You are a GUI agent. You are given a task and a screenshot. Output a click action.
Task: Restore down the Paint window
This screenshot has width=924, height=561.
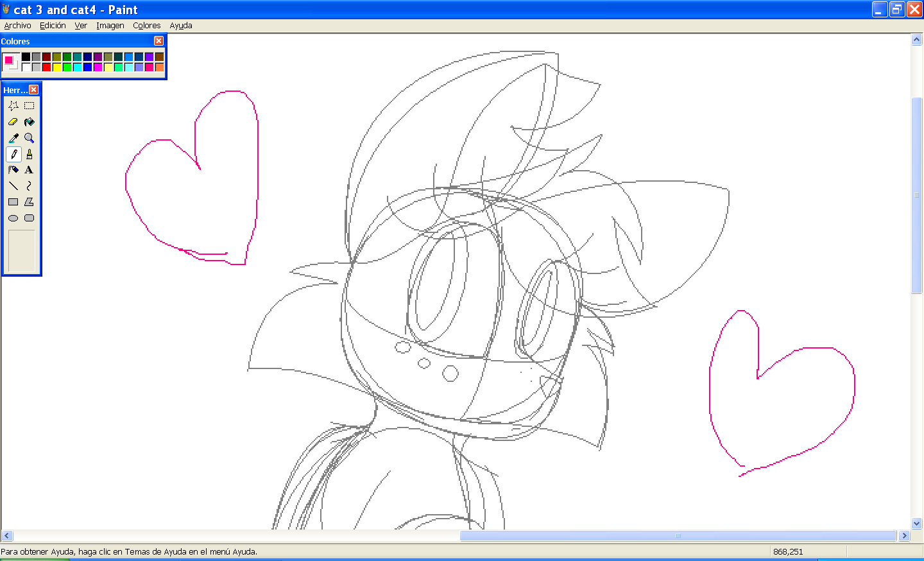click(897, 9)
